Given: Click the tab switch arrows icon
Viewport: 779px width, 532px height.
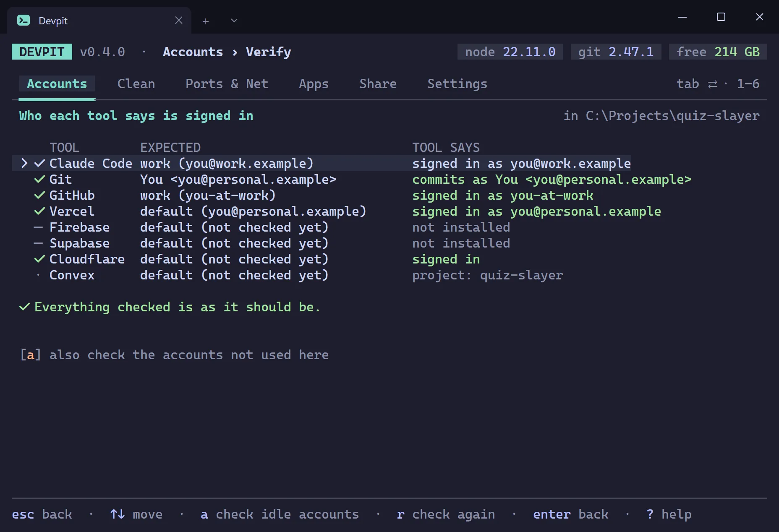Looking at the screenshot, I should [x=713, y=84].
